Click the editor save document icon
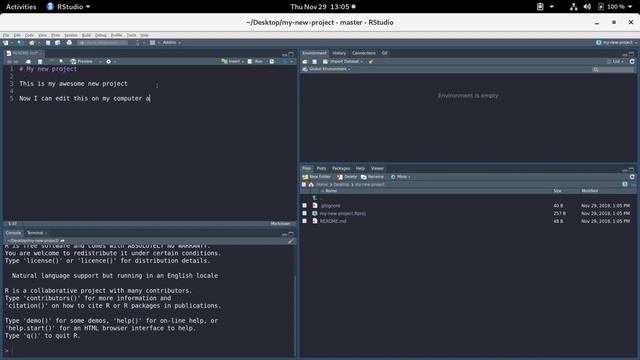The width and height of the screenshot is (640, 360). coord(40,62)
